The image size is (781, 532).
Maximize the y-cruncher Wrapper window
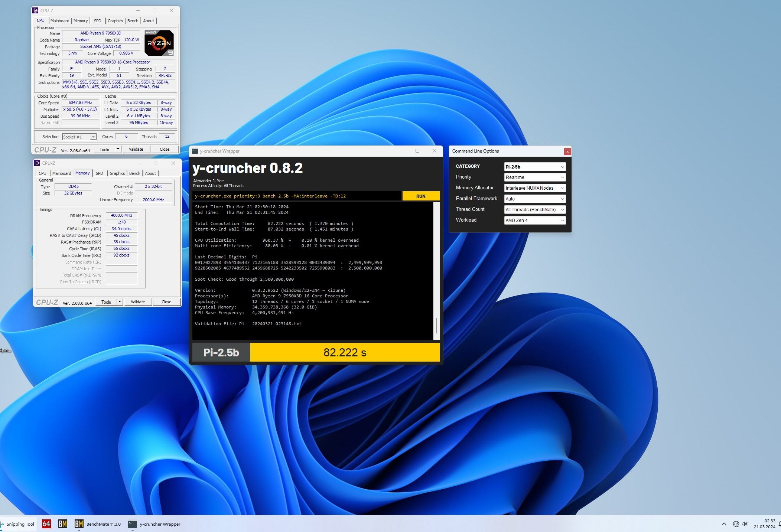tap(417, 151)
